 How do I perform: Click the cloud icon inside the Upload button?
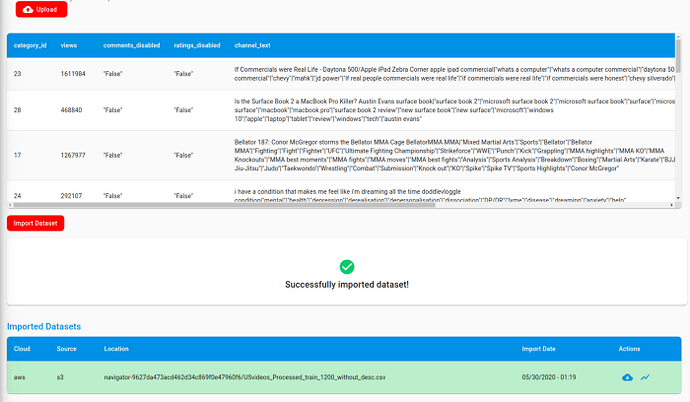coord(28,10)
